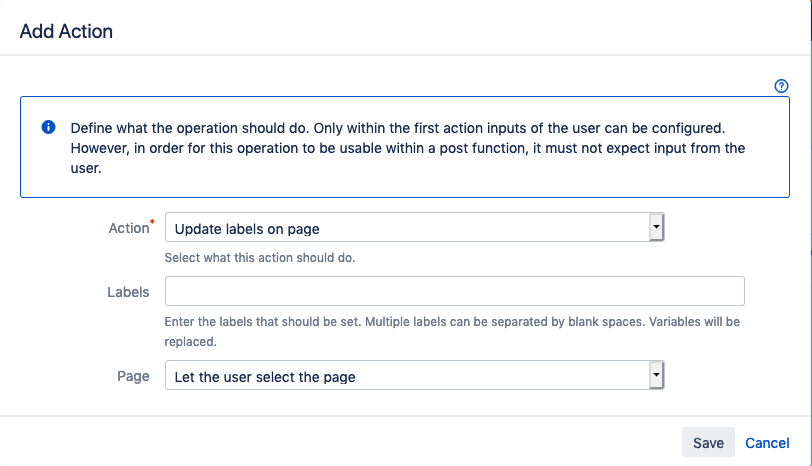
Task: Open the help question mark icon
Action: pos(782,86)
